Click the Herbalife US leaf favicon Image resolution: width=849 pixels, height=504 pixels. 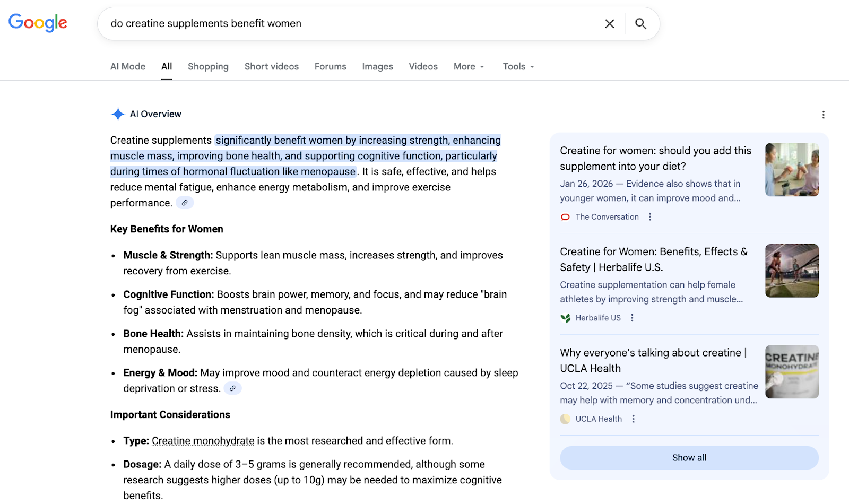click(x=565, y=317)
